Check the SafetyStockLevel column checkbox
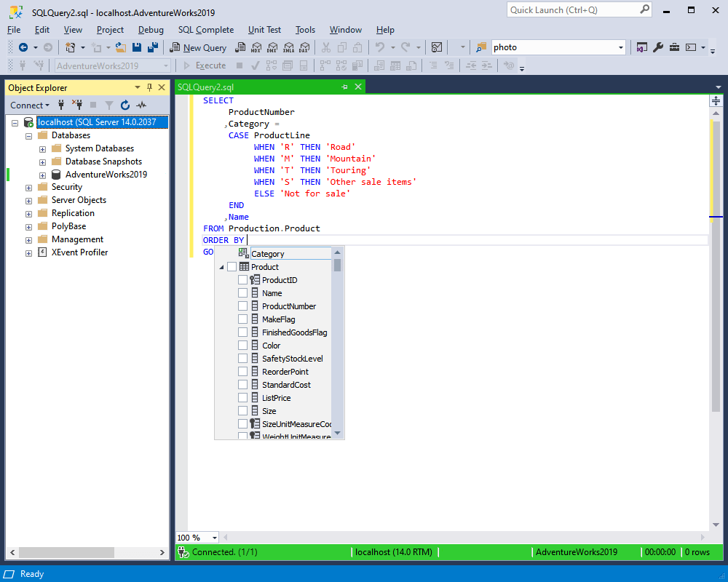 tap(242, 359)
